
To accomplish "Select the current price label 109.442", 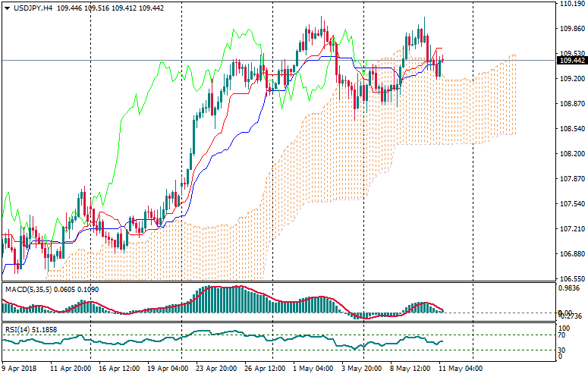I will pyautogui.click(x=571, y=61).
